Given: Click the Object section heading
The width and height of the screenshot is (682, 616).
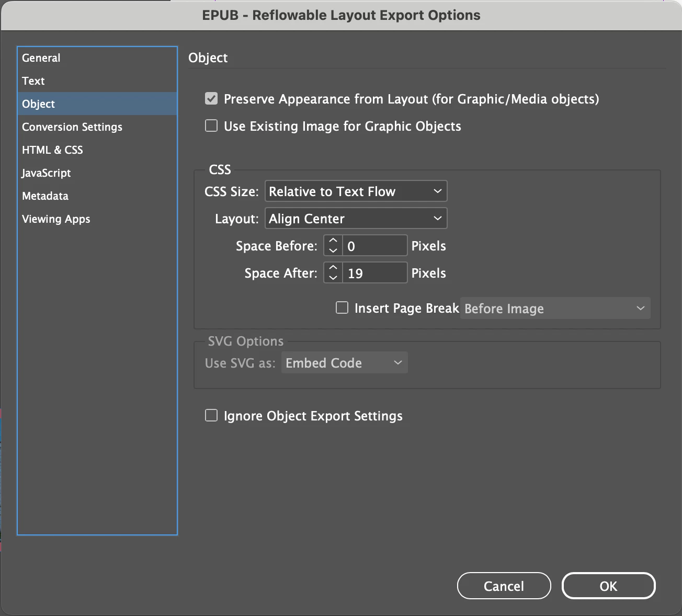Looking at the screenshot, I should pos(208,58).
